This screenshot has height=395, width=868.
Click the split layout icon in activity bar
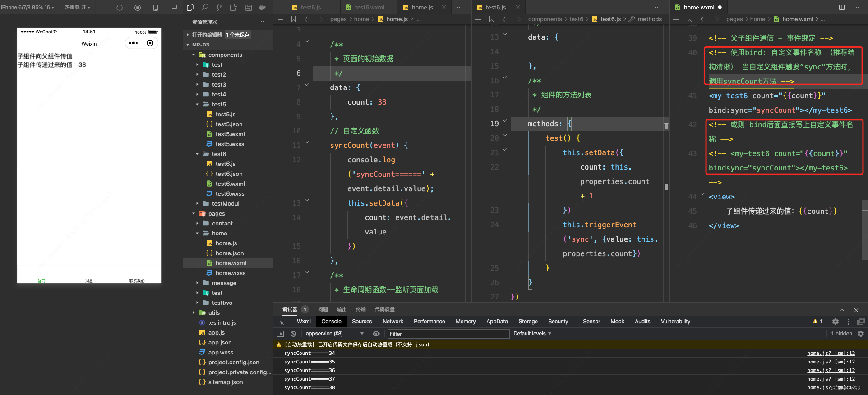click(x=248, y=7)
